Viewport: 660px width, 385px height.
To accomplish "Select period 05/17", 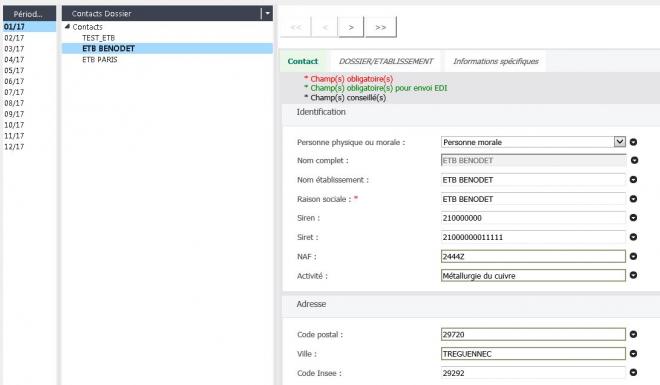I will (x=14, y=70).
